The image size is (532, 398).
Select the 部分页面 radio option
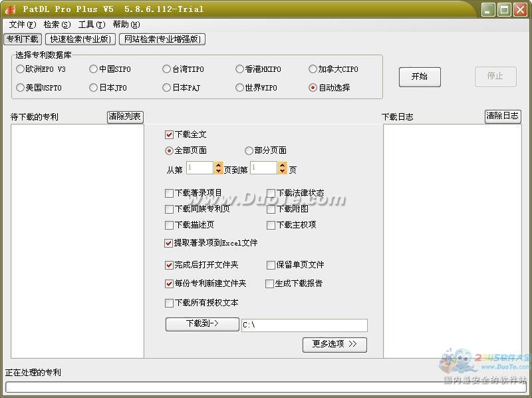[249, 150]
